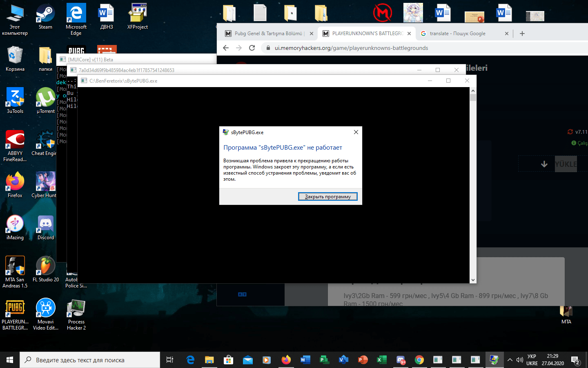Launch Firefox from the desktop
This screenshot has width=588, height=368.
click(15, 185)
